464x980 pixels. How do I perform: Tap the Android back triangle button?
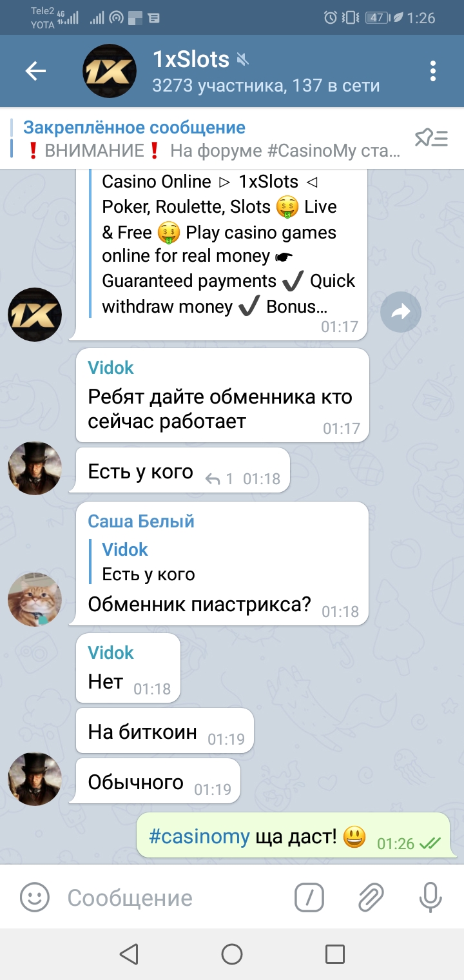(x=129, y=954)
